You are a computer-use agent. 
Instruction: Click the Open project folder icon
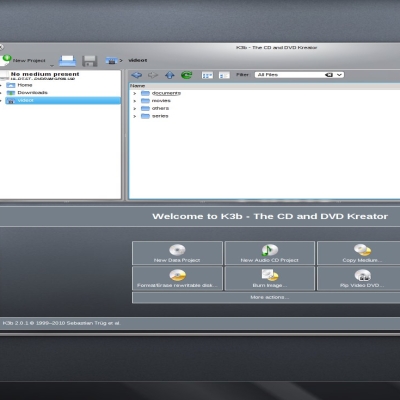click(68, 61)
